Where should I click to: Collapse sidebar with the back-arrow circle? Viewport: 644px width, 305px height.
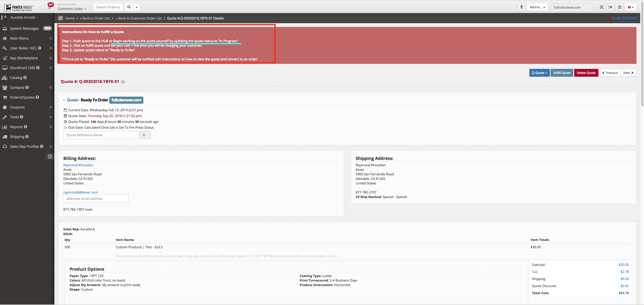(50, 156)
